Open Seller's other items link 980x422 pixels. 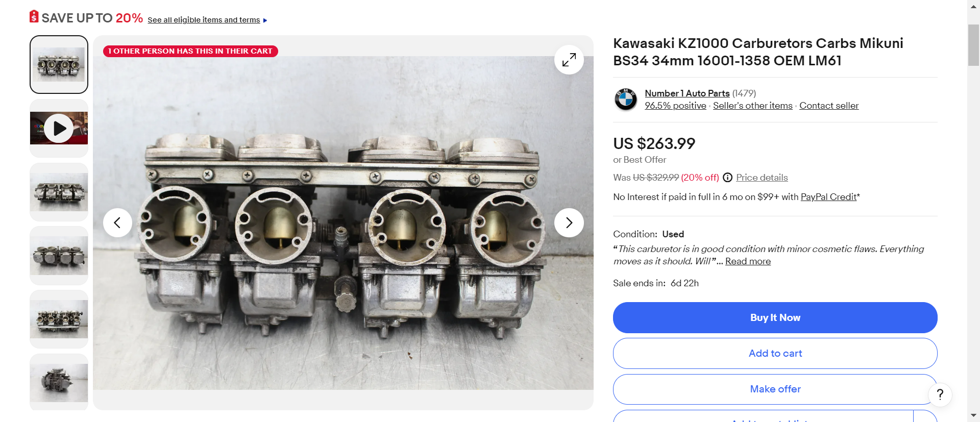point(752,106)
